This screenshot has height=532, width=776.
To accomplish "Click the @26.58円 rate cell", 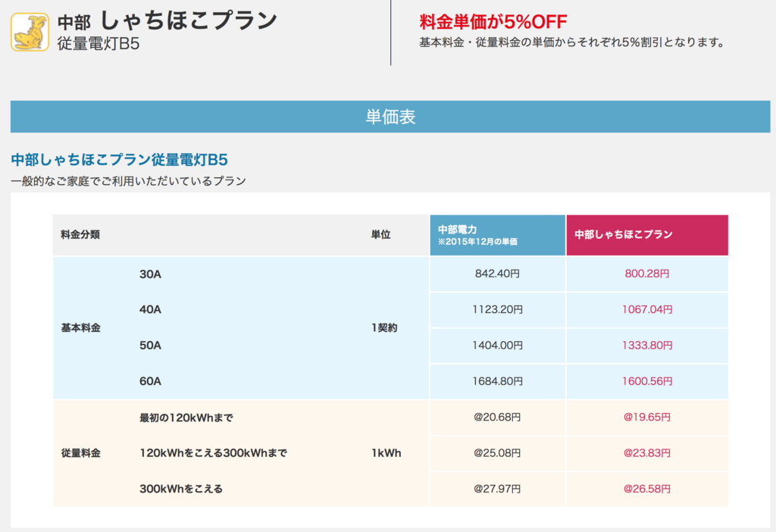I will (x=647, y=489).
